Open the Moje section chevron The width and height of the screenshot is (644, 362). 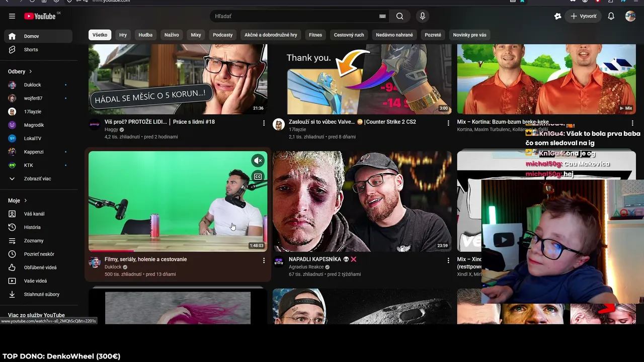point(26,201)
